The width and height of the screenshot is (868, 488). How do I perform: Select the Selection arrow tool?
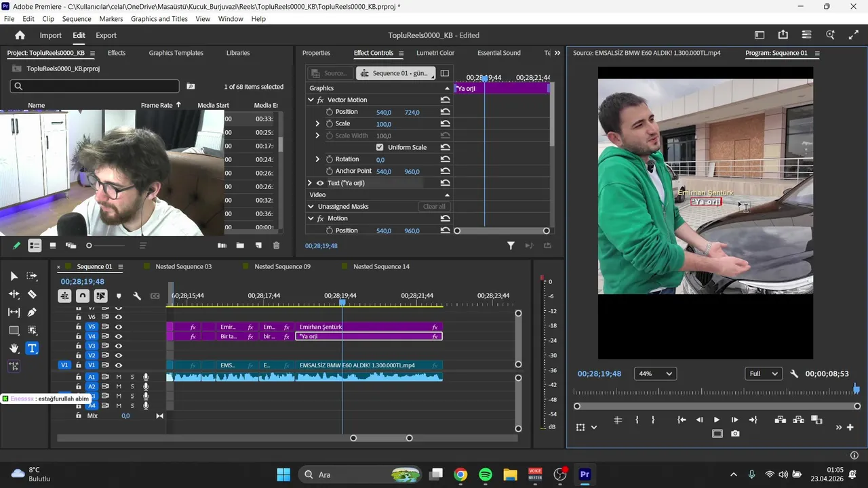coord(14,276)
